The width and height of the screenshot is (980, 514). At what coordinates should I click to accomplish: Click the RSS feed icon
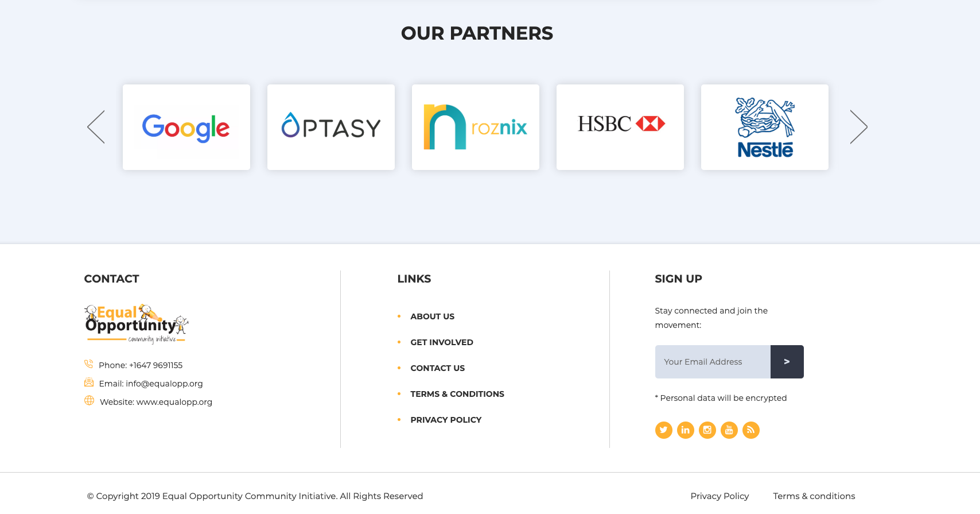750,430
